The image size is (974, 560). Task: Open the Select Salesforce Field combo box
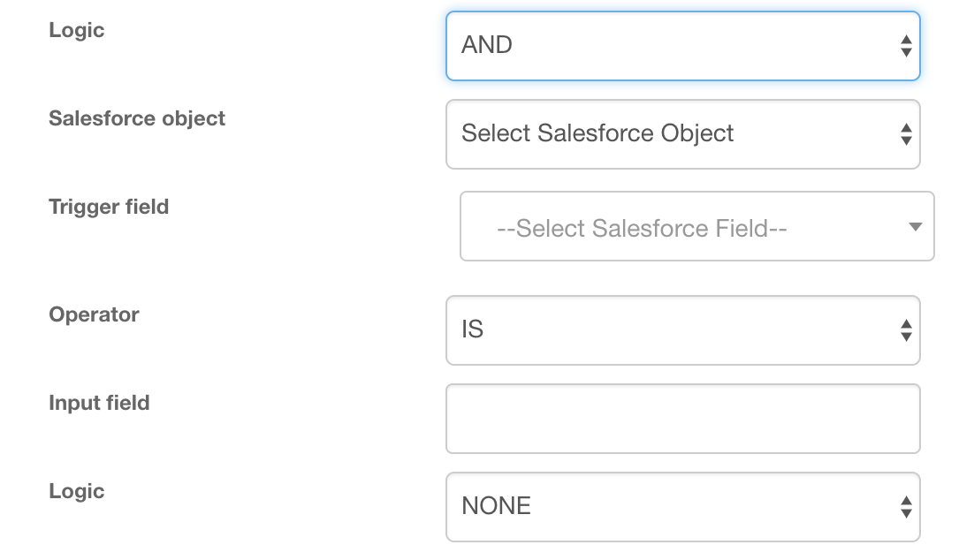696,227
